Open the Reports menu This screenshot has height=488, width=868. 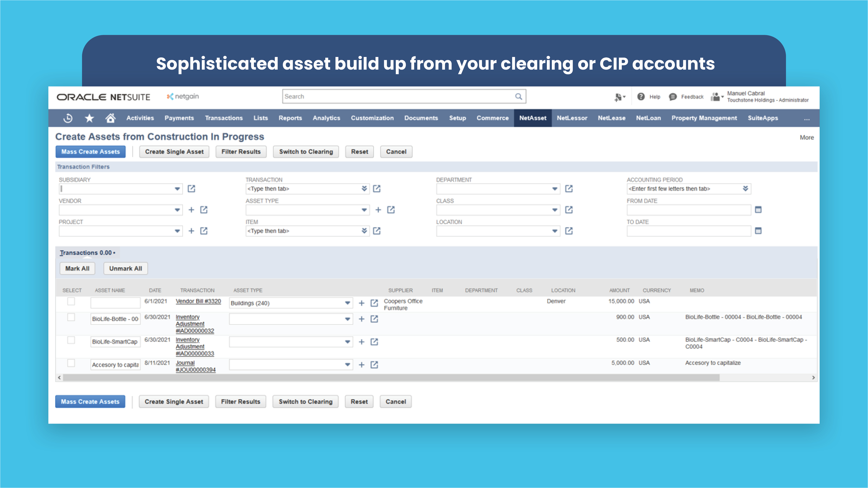coord(290,118)
